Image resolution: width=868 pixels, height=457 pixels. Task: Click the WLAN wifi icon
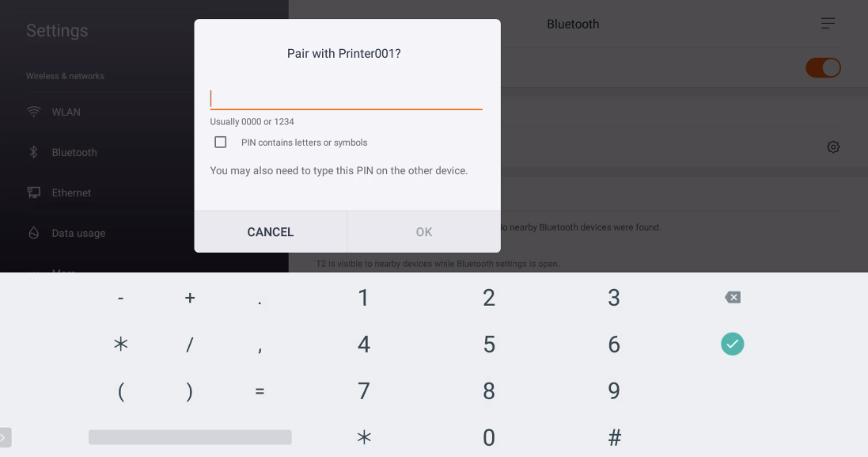34,112
